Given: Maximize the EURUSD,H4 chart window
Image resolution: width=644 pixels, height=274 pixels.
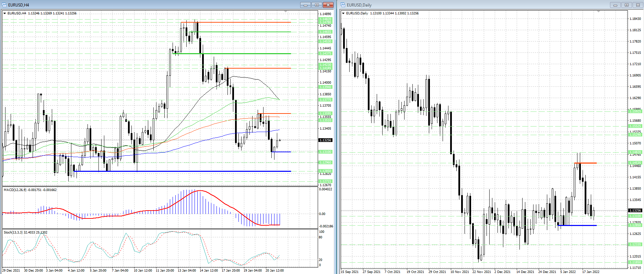Looking at the screenshot, I should [x=317, y=5].
